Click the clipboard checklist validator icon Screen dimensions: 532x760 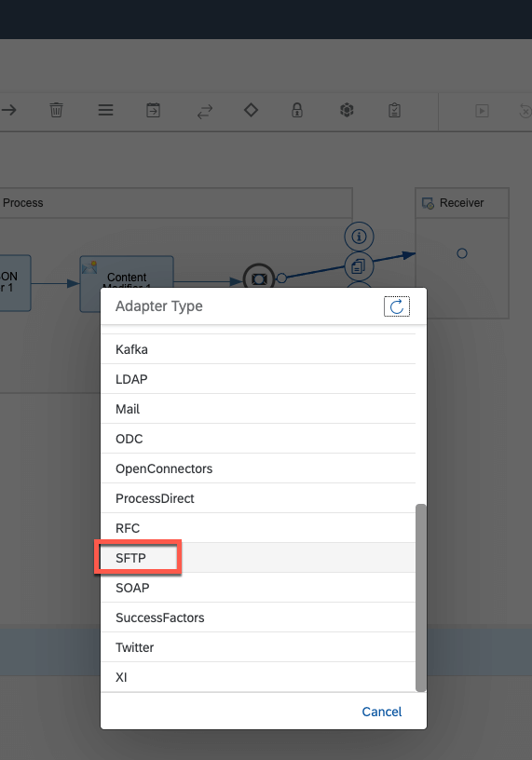click(x=394, y=110)
